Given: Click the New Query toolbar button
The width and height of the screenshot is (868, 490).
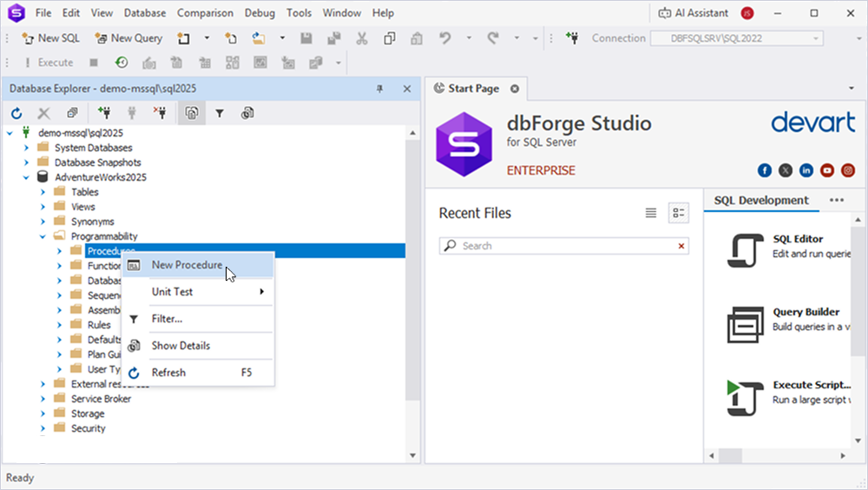Looking at the screenshot, I should [x=128, y=38].
